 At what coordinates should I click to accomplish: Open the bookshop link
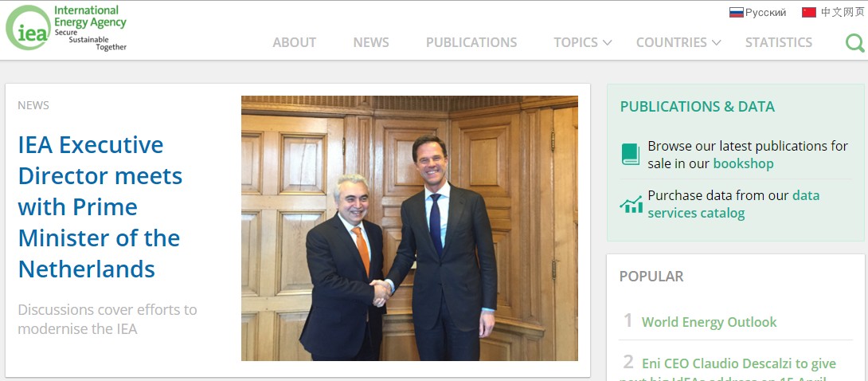tap(744, 164)
